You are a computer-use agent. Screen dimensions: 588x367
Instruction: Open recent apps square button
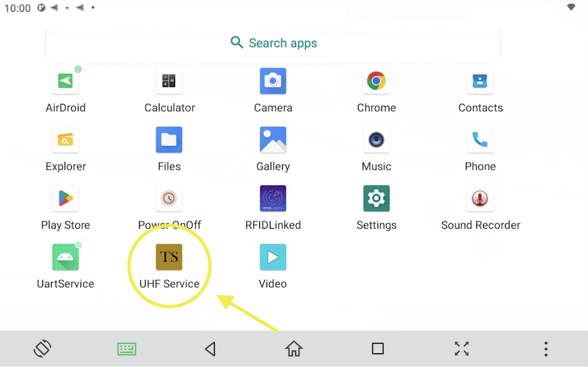378,349
